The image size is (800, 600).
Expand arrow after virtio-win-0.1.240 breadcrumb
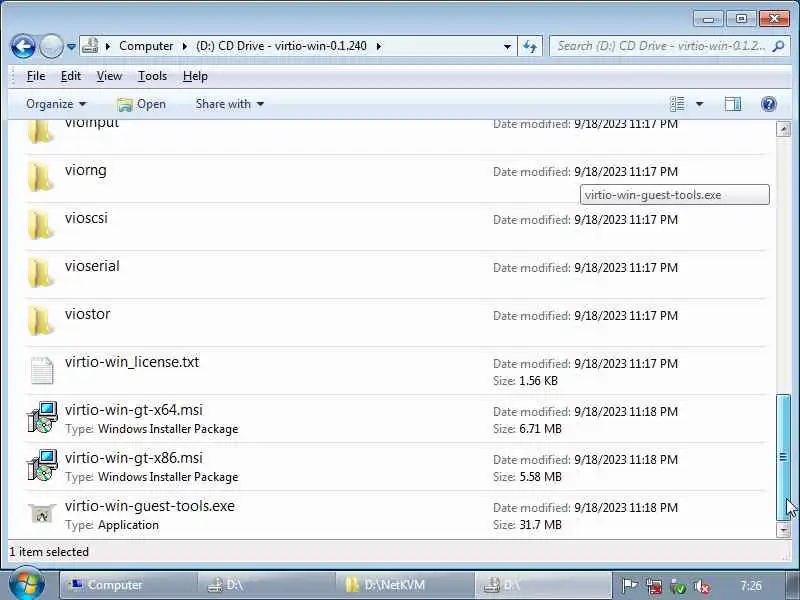point(379,46)
